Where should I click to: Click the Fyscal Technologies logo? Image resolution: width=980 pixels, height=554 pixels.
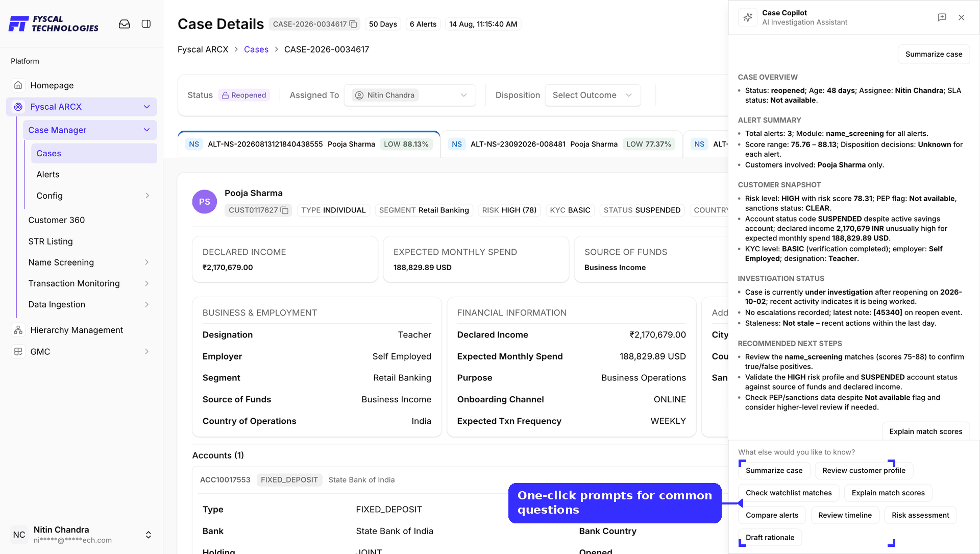tap(54, 23)
